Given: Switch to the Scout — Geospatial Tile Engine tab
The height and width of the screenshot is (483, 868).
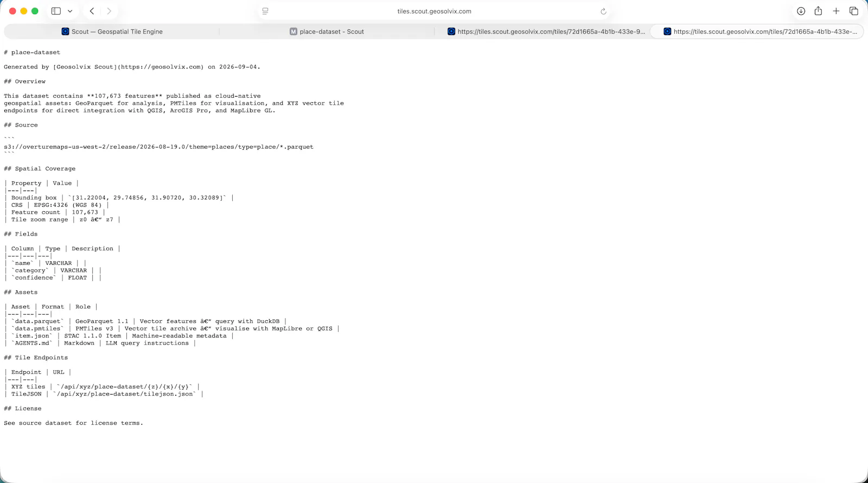Looking at the screenshot, I should tap(112, 31).
